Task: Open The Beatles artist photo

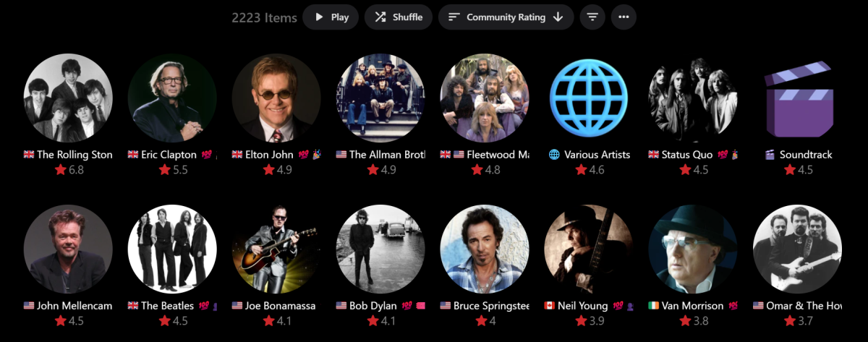Action: coord(172,249)
